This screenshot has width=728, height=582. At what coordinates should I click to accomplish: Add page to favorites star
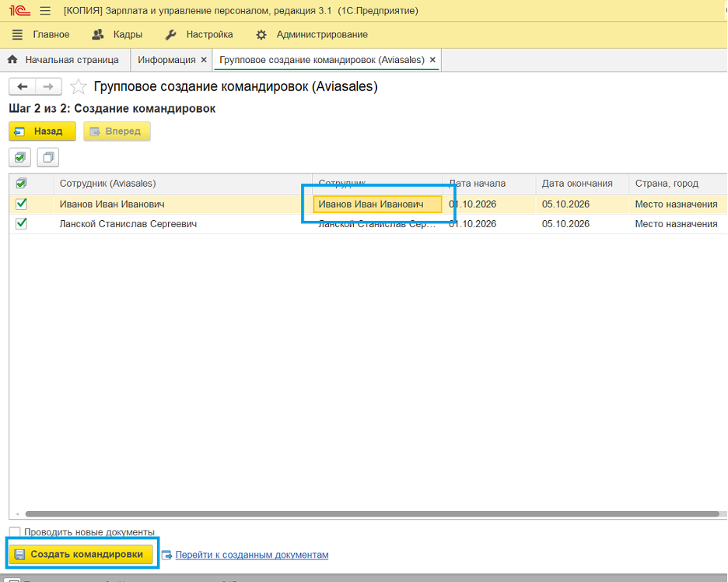78,87
